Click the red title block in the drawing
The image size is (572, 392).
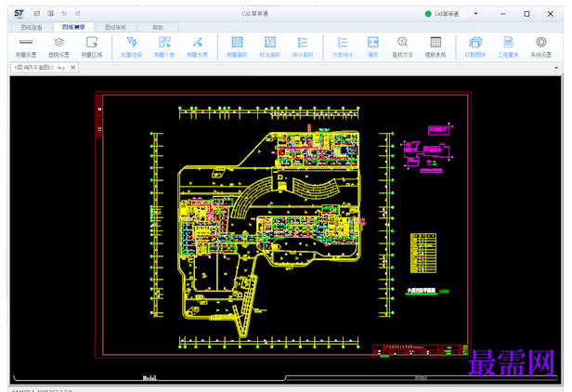421,350
